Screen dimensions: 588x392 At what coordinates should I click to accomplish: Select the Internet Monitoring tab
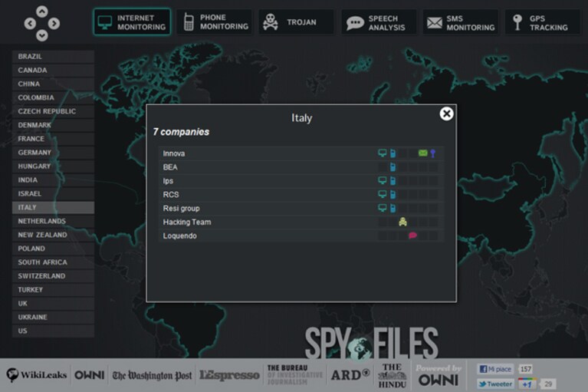[132, 22]
